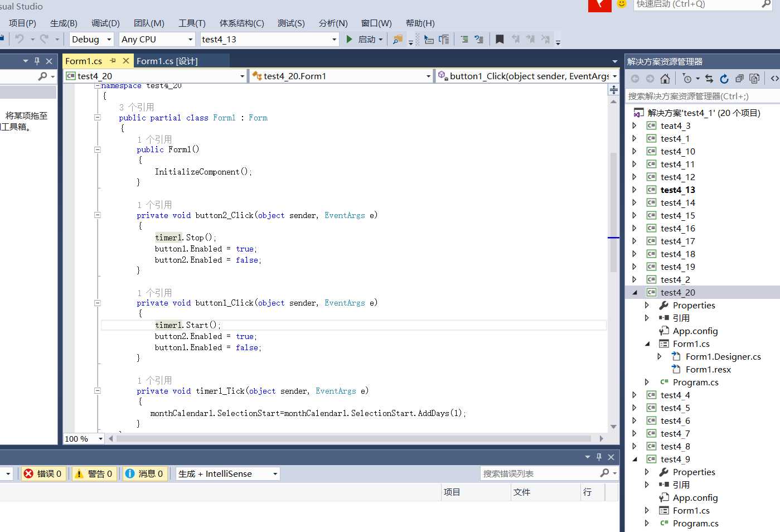The height and width of the screenshot is (532, 780).
Task: Open the 100 % zoom dropdown
Action: coord(84,439)
